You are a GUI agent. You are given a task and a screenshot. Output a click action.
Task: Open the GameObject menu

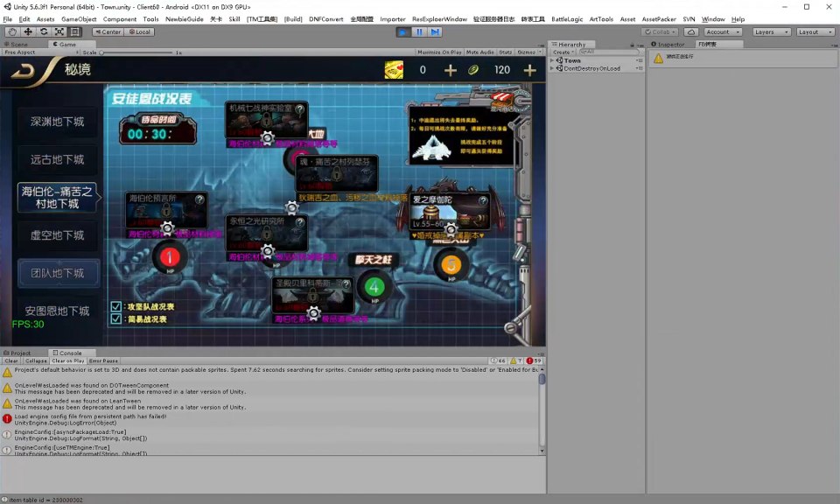[x=79, y=18]
